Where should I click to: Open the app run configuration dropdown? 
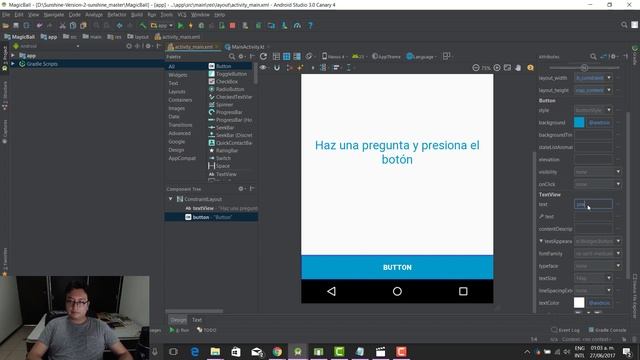(162, 25)
